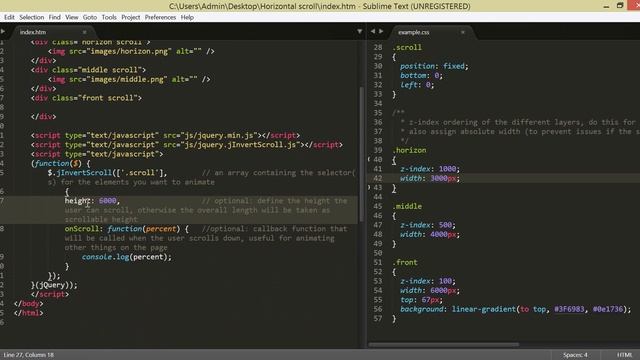Click position: fixed on line 30
Image resolution: width=640 pixels, height=360 pixels.
434,66
